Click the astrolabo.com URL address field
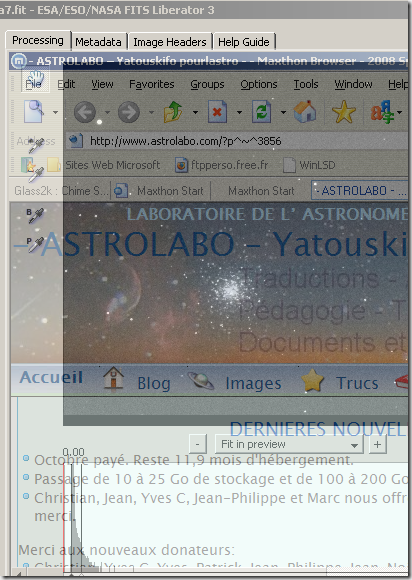Image resolution: width=412 pixels, height=580 pixels. (237, 141)
